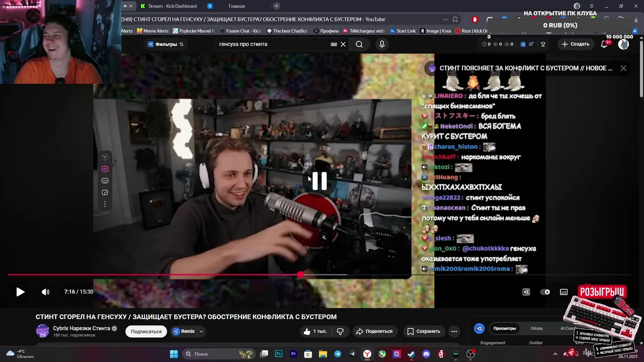Image resolution: width=644 pixels, height=362 pixels.
Task: Like the video (1 тыс.)
Action: [315, 331]
